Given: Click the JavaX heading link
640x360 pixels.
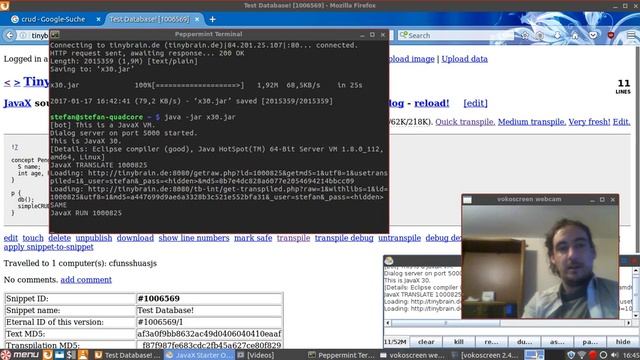Looking at the screenshot, I should coord(18,103).
